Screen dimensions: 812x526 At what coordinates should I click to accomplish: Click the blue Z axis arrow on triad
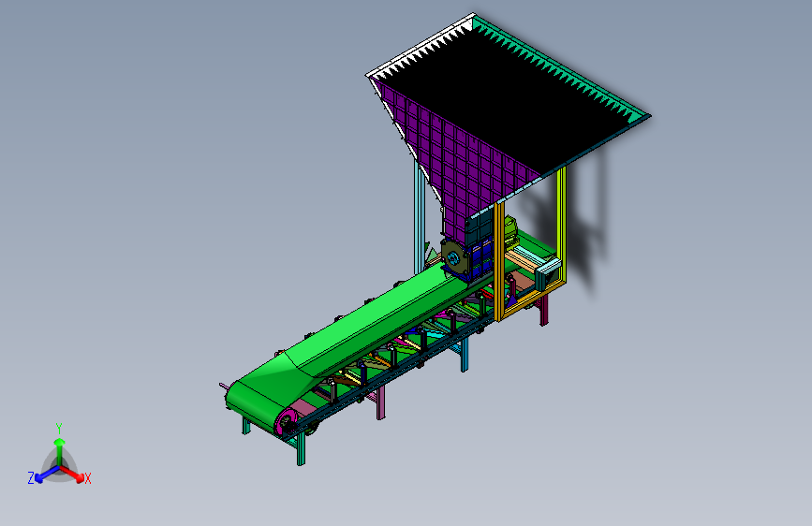pyautogui.click(x=46, y=475)
